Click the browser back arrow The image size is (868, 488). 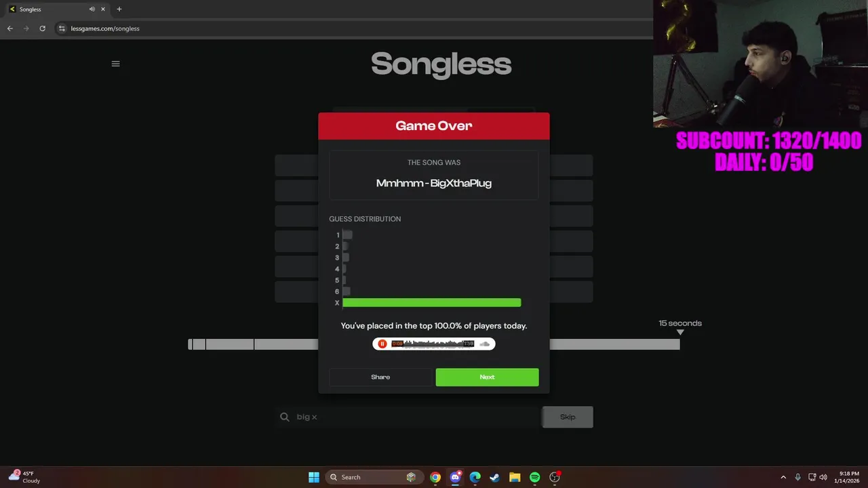click(x=9, y=28)
